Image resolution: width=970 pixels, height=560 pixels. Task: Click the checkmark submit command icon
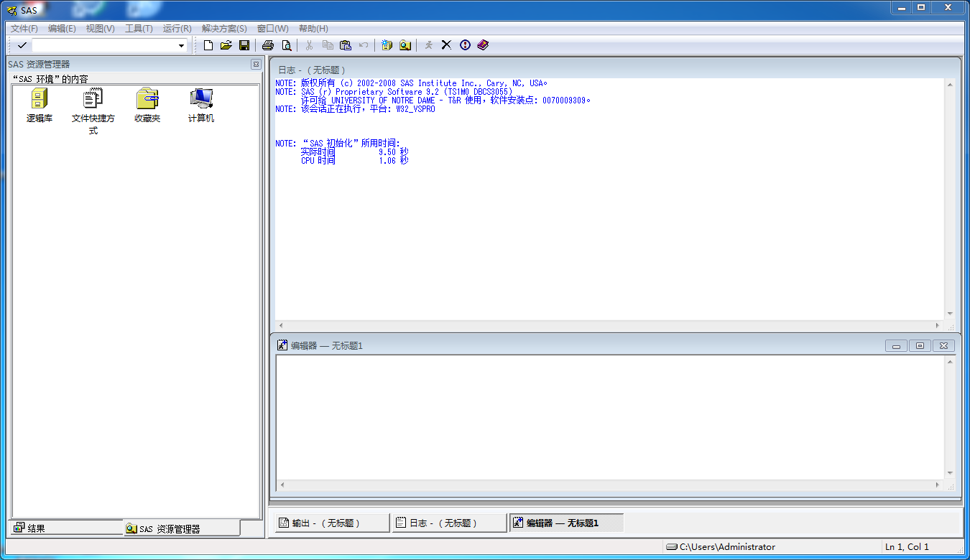click(22, 45)
